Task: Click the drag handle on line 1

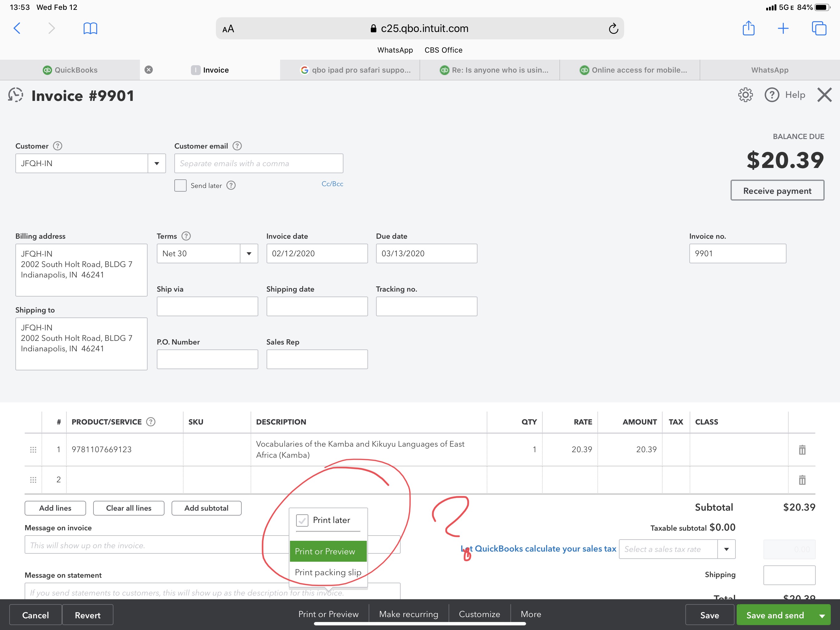Action: [x=33, y=449]
